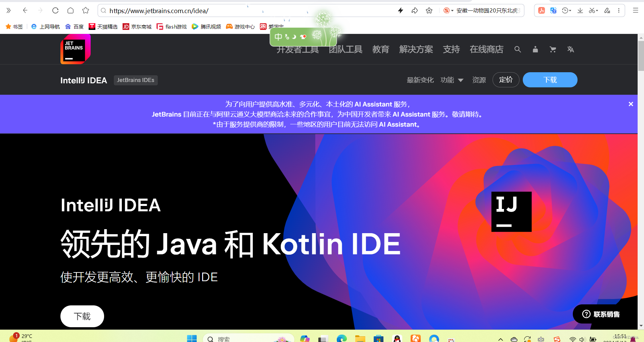The width and height of the screenshot is (644, 342).
Task: Share the page with arrow icon
Action: tap(415, 10)
